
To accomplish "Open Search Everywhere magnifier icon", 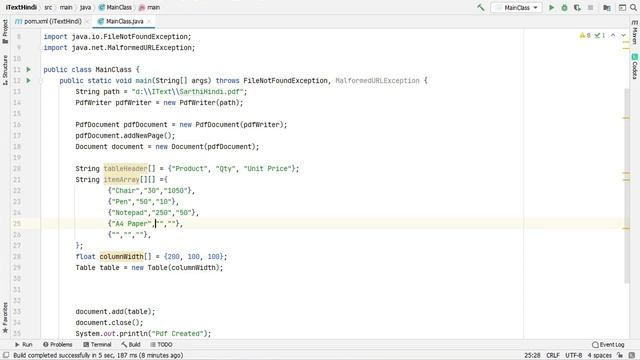I will click(633, 7).
